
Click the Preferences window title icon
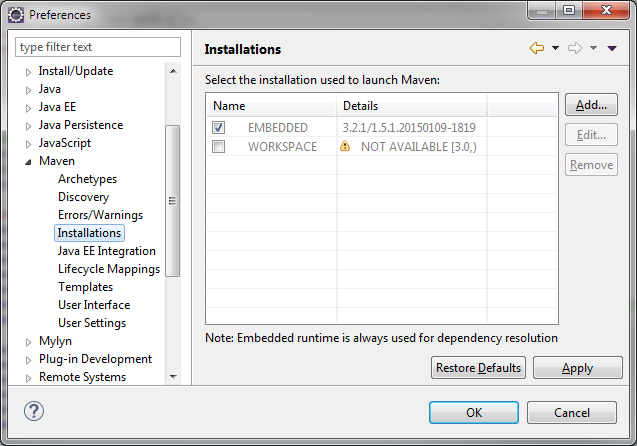click(16, 15)
